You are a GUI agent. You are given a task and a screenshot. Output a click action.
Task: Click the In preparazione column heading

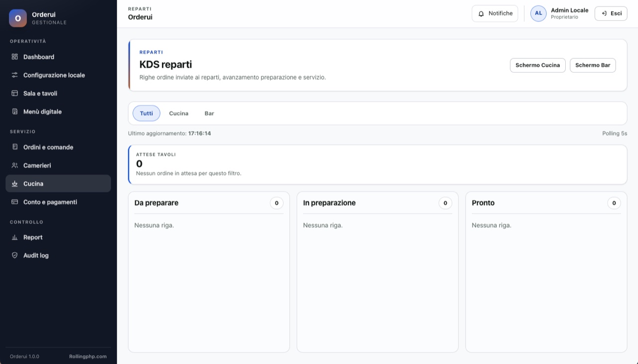[329, 203]
